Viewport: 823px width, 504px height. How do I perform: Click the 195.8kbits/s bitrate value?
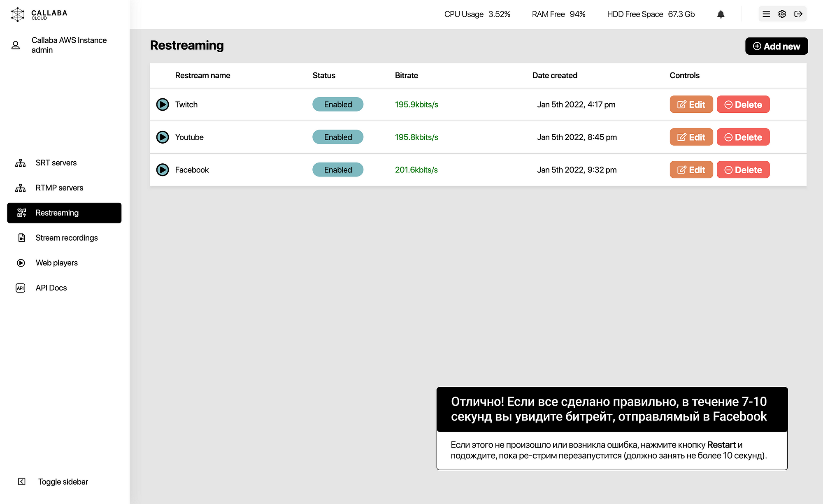(x=416, y=137)
